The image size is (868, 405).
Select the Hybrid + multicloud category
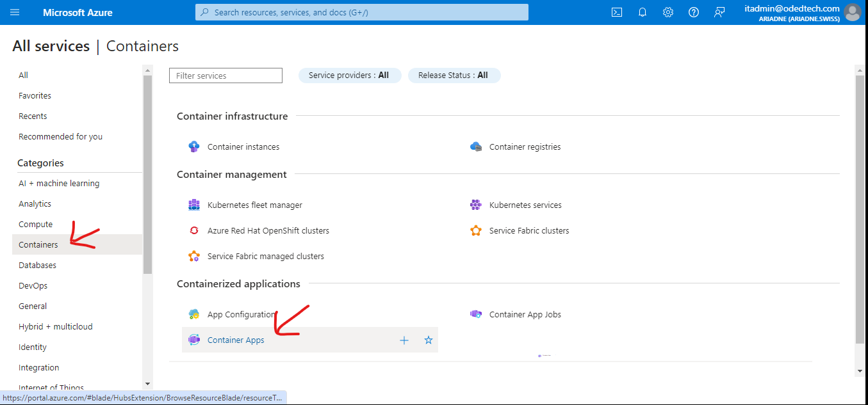[x=56, y=326]
